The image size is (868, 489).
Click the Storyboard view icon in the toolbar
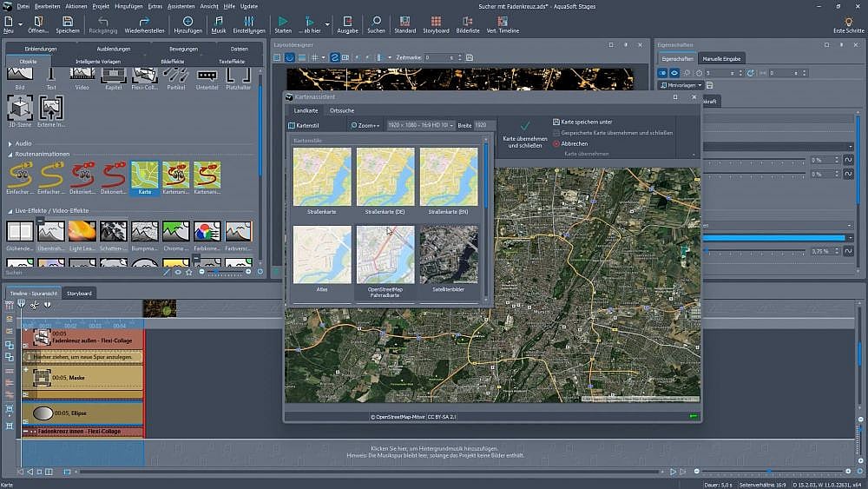tap(436, 23)
